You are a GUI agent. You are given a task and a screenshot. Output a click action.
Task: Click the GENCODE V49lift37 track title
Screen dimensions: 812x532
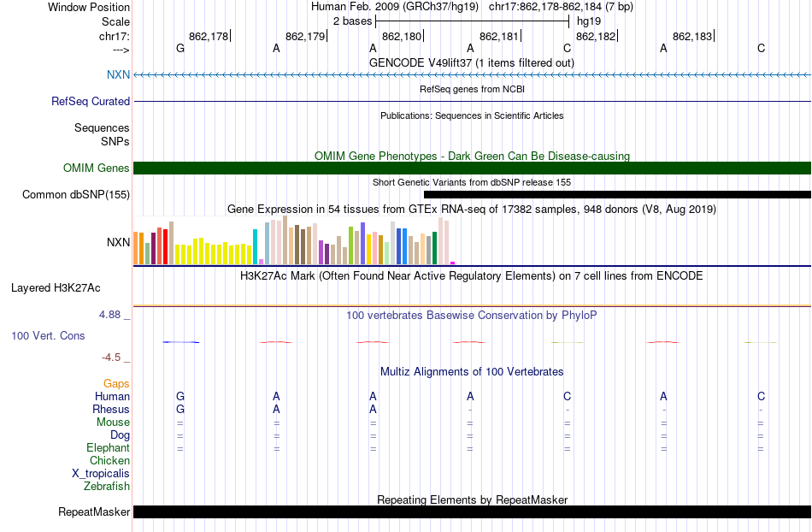[x=472, y=63]
